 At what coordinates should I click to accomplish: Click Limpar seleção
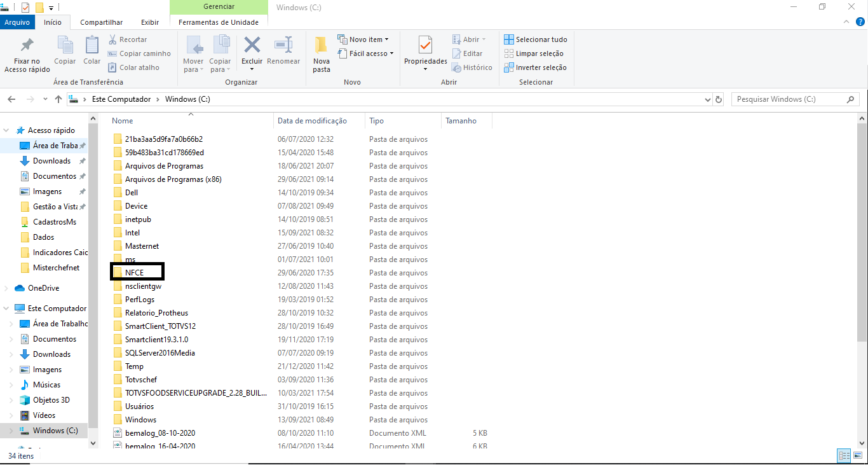click(534, 53)
